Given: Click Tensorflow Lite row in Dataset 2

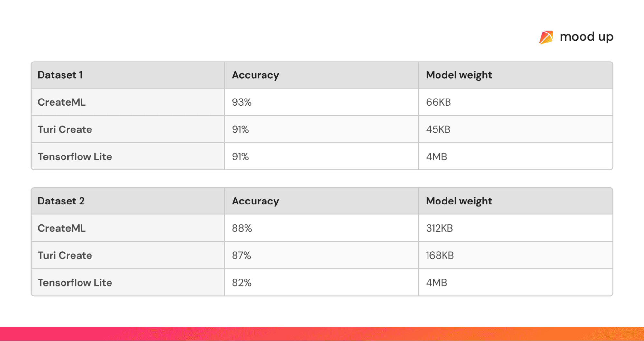Looking at the screenshot, I should 75,283.
